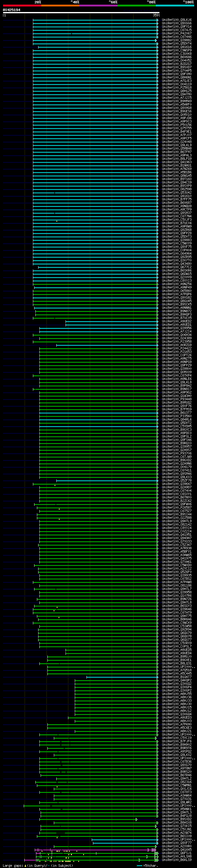197x868 pixels.
Task: Select hit label UniRef100_Q9ATM0
Action: click(x=177, y=94)
